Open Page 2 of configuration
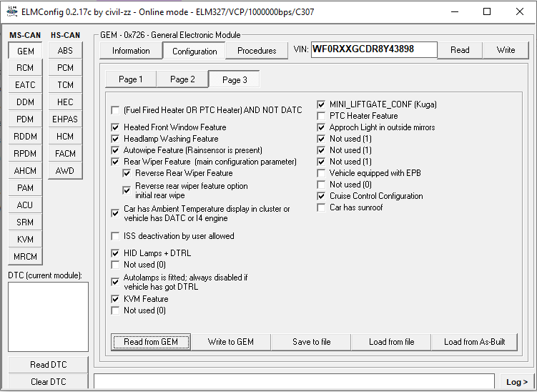537x392 pixels. point(182,79)
